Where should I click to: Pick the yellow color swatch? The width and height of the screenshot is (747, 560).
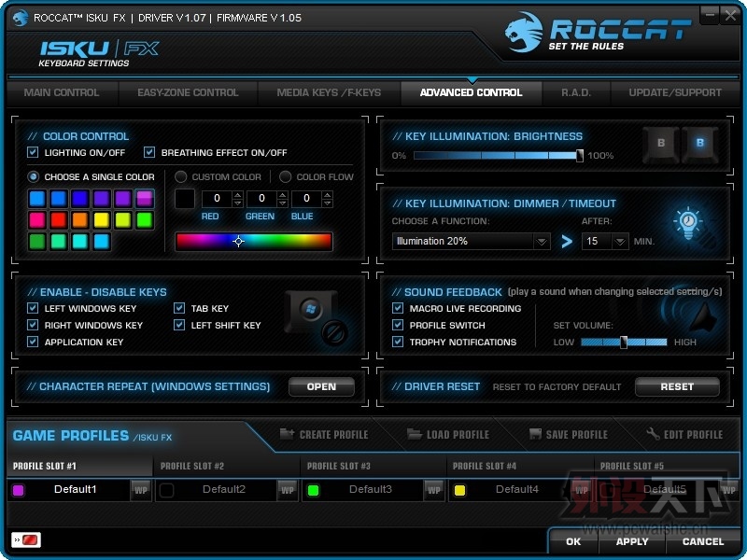click(x=102, y=220)
